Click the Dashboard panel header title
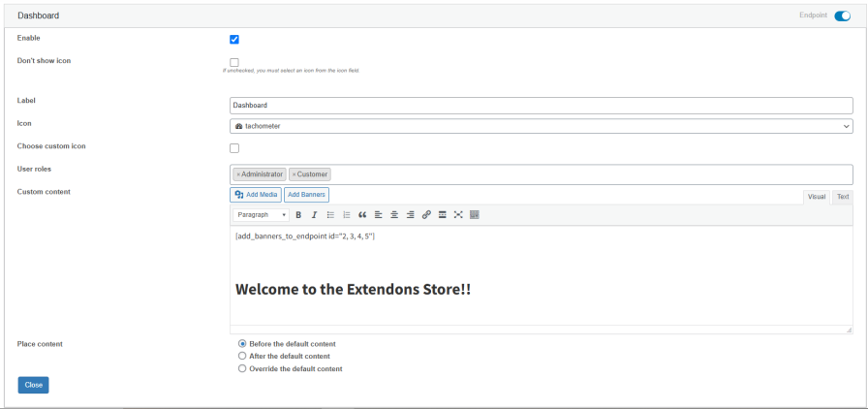Image resolution: width=868 pixels, height=409 pixels. [x=38, y=16]
